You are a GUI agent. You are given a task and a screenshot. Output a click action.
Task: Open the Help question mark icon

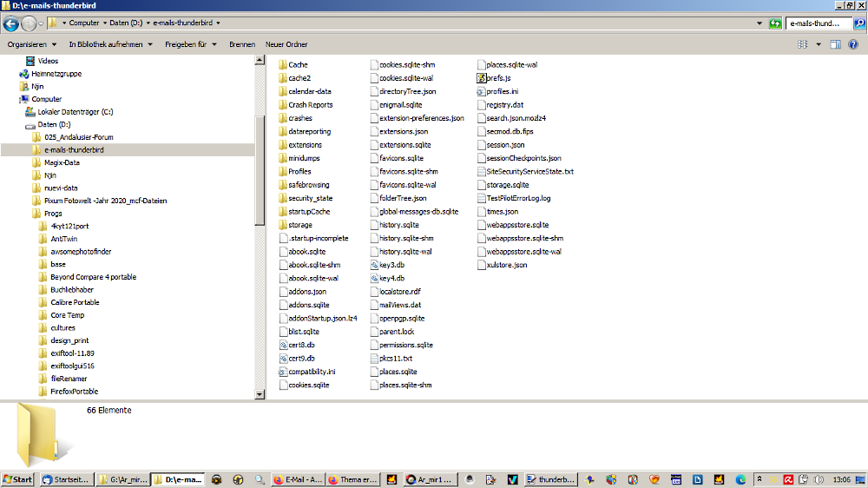click(853, 44)
